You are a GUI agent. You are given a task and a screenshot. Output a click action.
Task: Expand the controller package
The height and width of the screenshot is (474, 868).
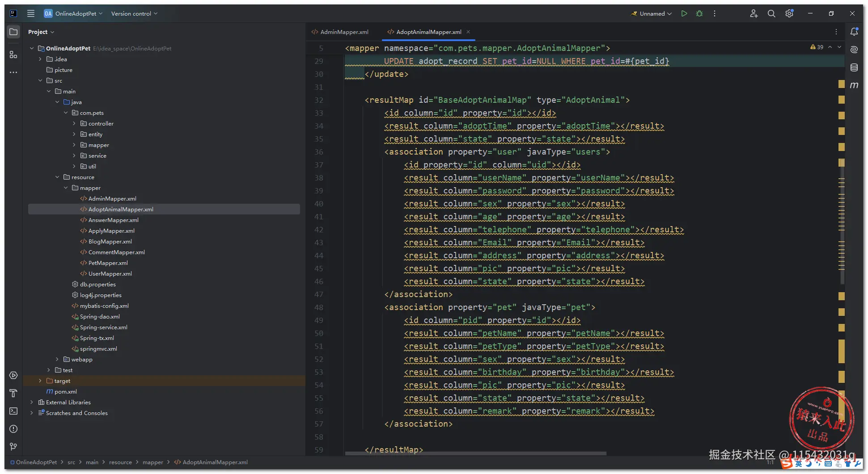coord(74,123)
